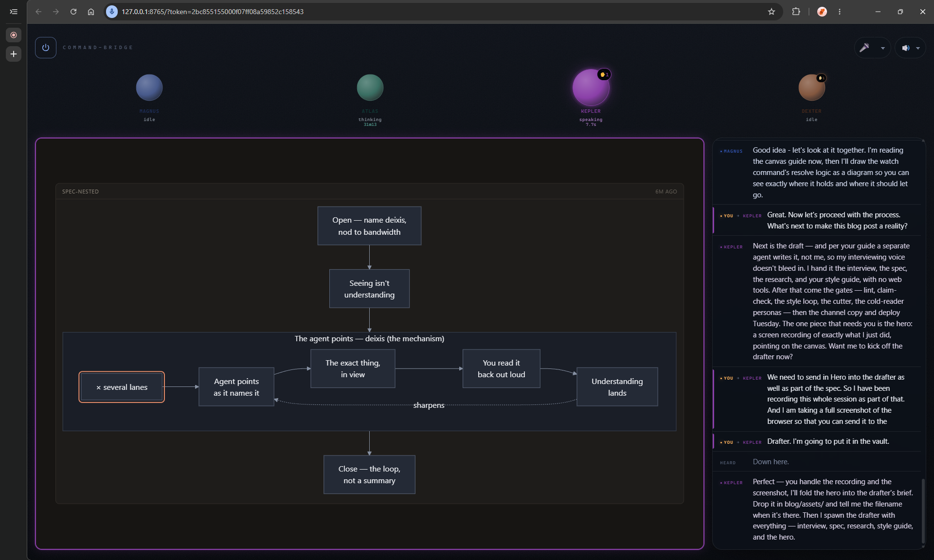Toggle the microphone icon in top bar
The width and height of the screenshot is (934, 560).
(x=864, y=48)
